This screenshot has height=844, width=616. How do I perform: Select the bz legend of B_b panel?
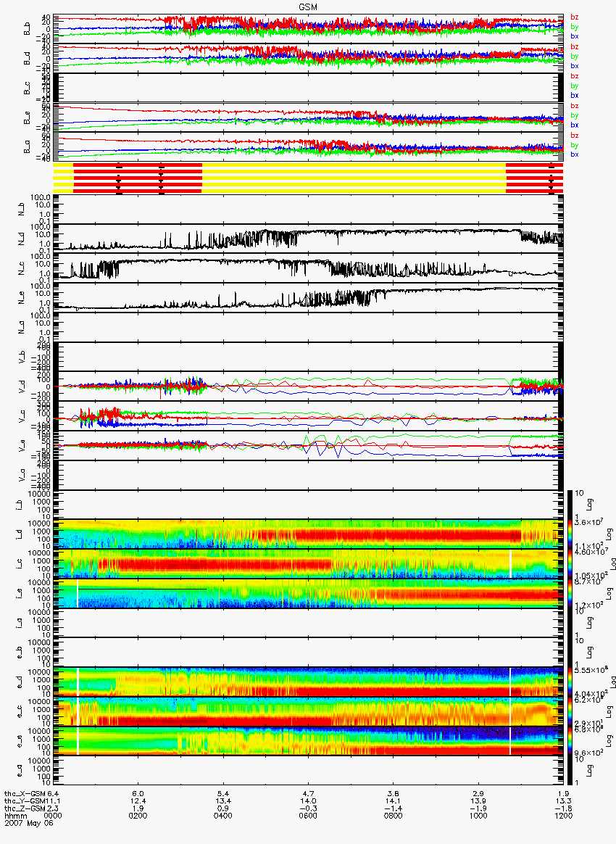[575, 17]
